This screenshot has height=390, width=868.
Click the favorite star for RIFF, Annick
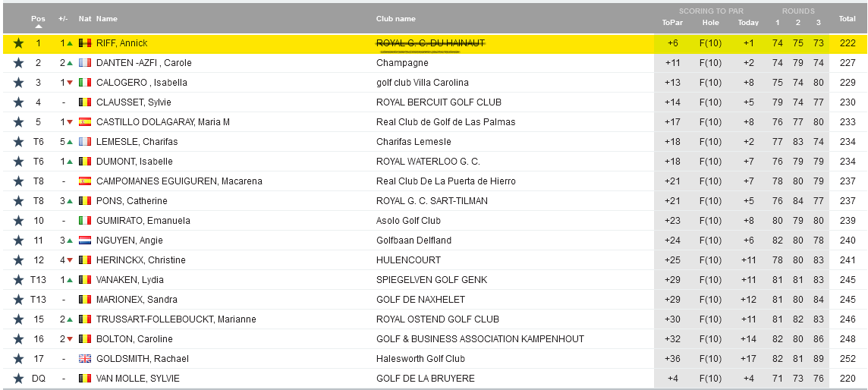(18, 43)
